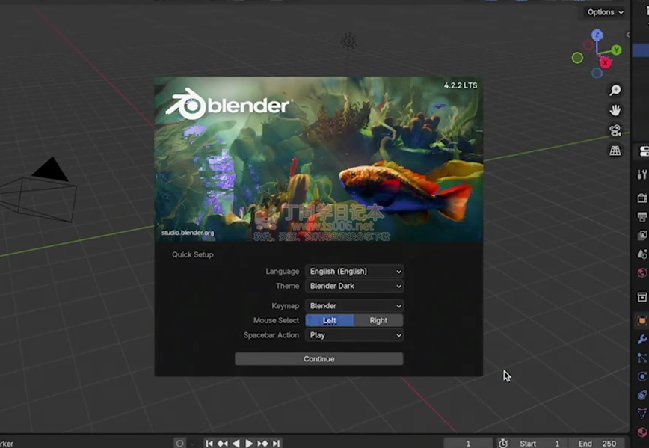
Task: Click studio.blender.org on the splash image
Action: coord(188,233)
